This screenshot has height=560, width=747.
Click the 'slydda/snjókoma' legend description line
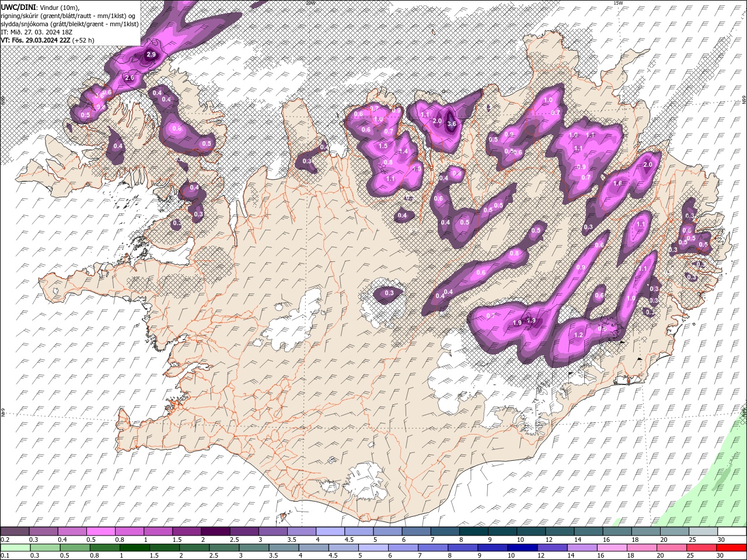point(69,24)
